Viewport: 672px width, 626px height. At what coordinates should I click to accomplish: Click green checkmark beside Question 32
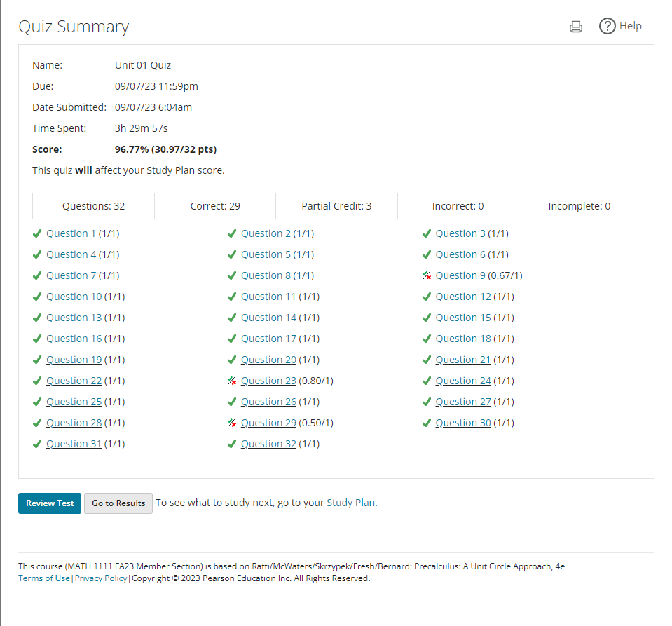click(232, 444)
